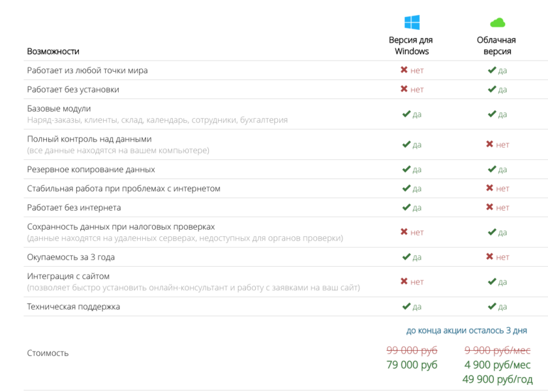This screenshot has width=548, height=392.
Task: Click the 4 900 руб/мес price
Action: (497, 365)
